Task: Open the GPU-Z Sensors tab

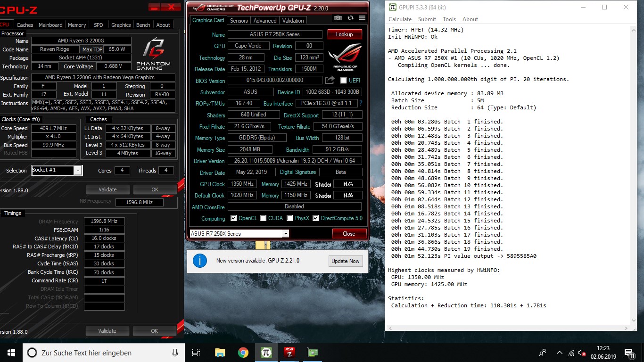Action: 239,21
